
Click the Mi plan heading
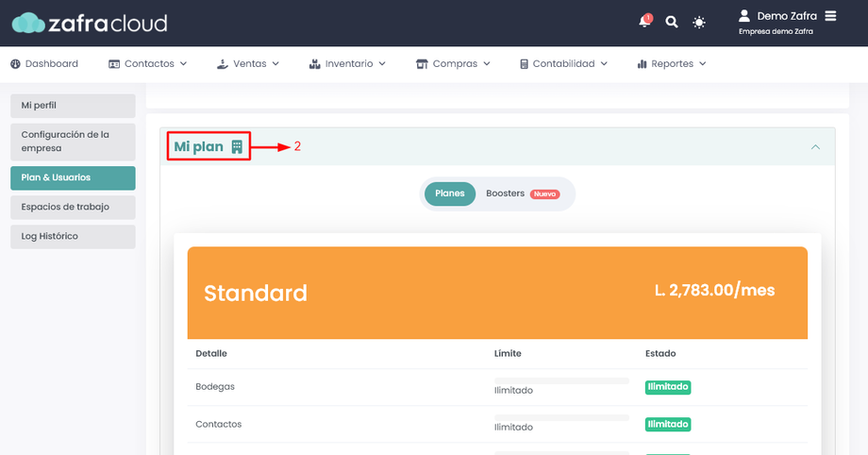(199, 146)
